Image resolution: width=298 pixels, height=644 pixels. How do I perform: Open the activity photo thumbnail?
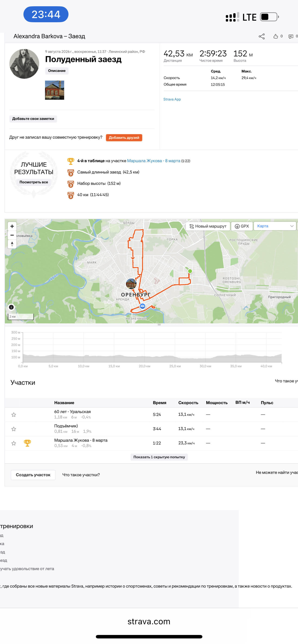(x=55, y=90)
